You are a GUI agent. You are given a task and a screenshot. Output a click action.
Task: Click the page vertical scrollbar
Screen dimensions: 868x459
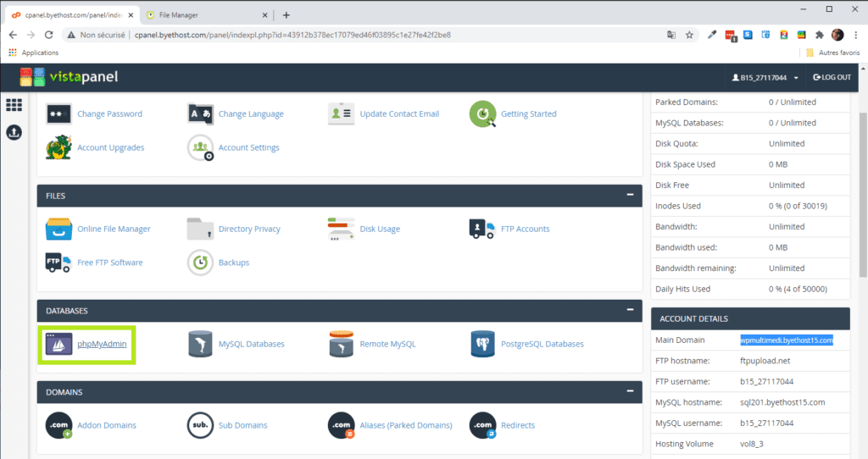(x=863, y=194)
